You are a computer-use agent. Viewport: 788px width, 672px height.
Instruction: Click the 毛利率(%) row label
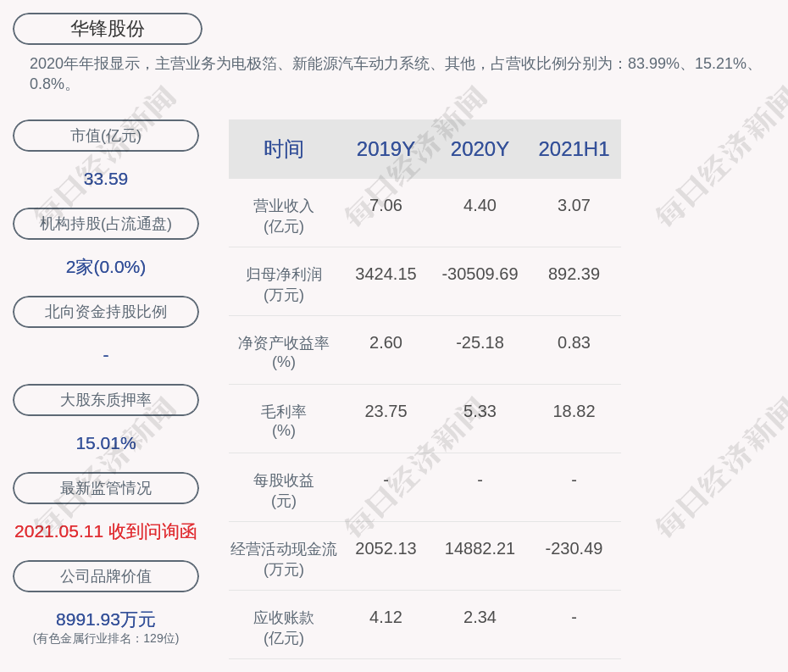pyautogui.click(x=284, y=421)
